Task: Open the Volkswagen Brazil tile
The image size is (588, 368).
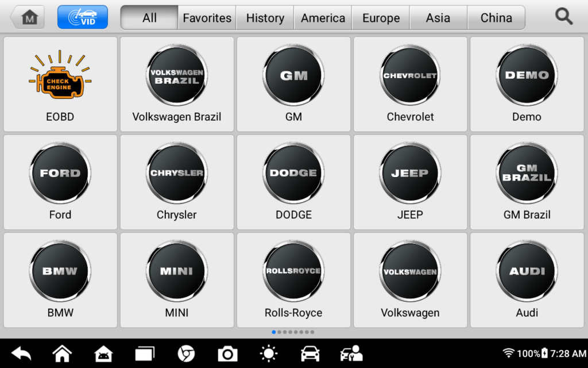Action: (176, 84)
